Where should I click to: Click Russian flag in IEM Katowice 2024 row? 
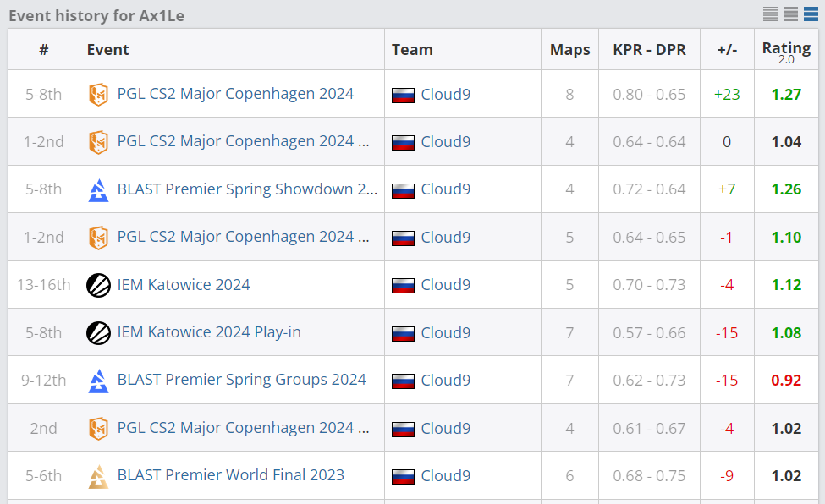(x=403, y=286)
